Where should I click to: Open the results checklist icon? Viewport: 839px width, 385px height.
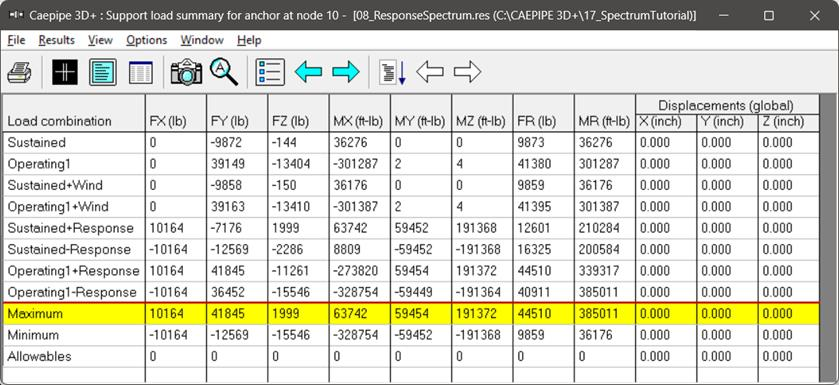pos(270,72)
